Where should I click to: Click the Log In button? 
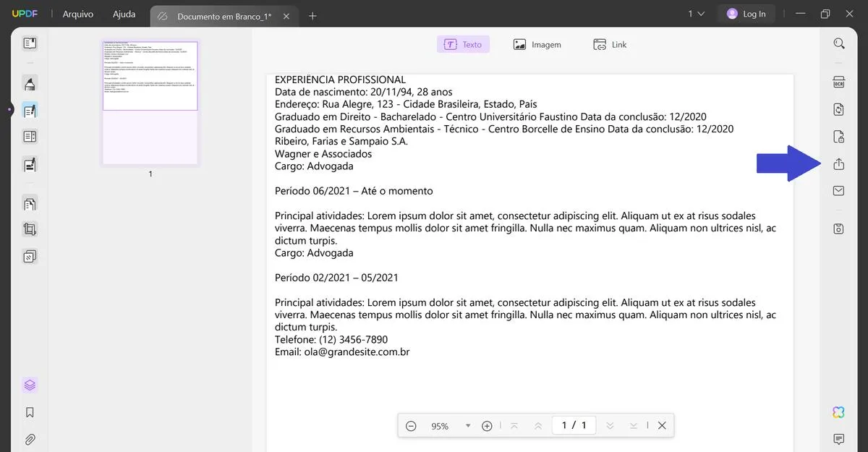(x=746, y=13)
